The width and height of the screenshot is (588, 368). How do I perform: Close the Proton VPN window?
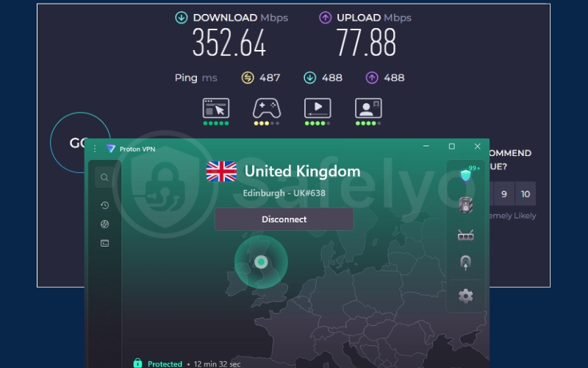tap(477, 146)
